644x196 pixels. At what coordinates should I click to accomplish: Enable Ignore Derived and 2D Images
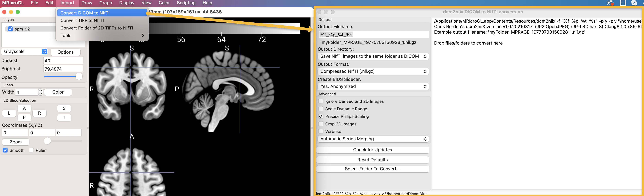coord(321,101)
